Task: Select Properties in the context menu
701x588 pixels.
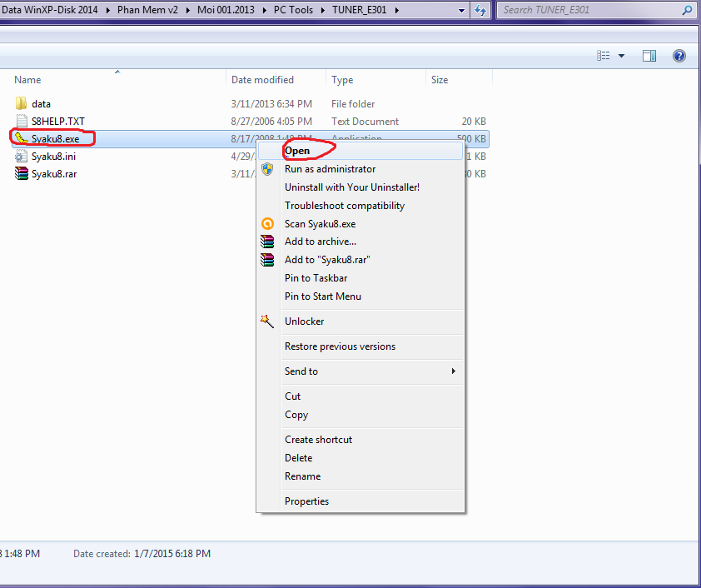Action: [x=306, y=501]
